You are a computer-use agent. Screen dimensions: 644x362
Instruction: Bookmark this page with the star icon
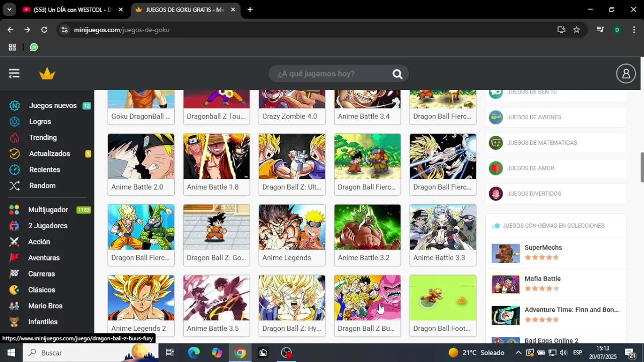(577, 30)
